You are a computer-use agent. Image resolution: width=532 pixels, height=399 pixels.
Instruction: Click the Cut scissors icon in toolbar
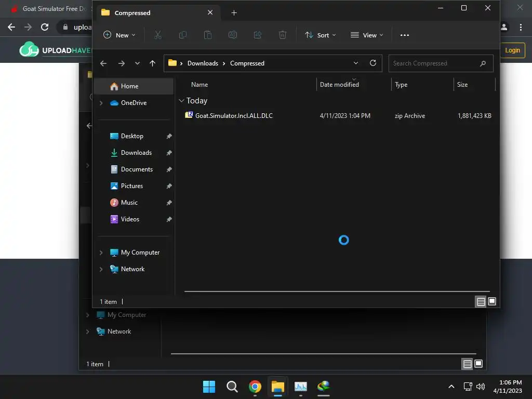pos(158,35)
